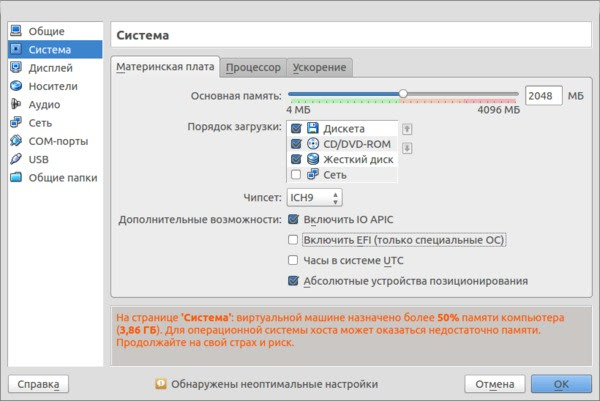Switch to the Ускорение tab

(x=320, y=68)
